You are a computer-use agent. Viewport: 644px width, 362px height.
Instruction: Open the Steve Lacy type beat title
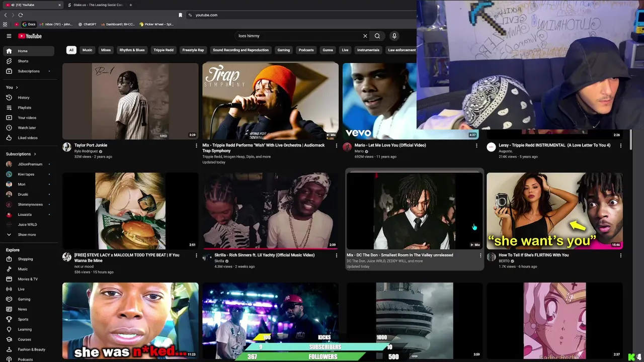coord(127,257)
